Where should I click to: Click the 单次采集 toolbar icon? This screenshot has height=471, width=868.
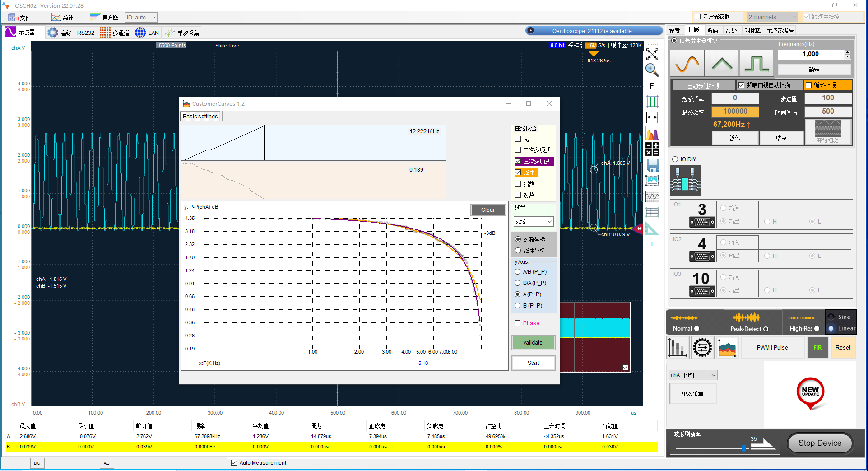182,33
